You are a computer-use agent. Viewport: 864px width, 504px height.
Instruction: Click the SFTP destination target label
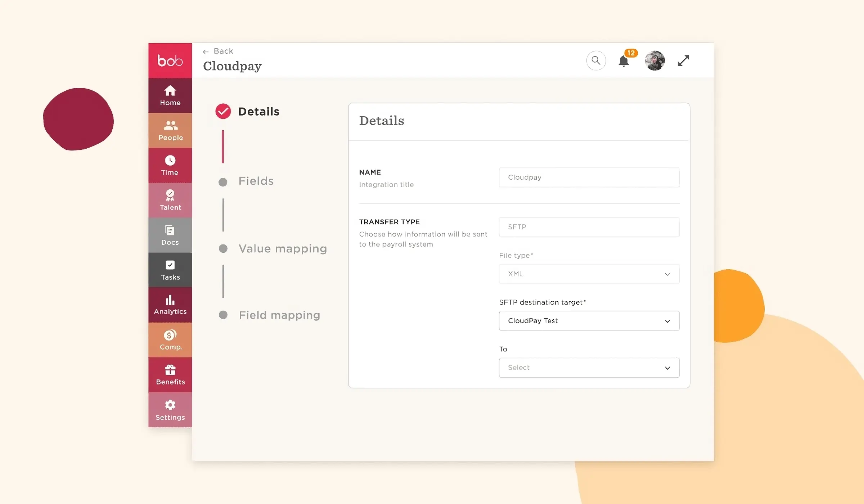543,302
